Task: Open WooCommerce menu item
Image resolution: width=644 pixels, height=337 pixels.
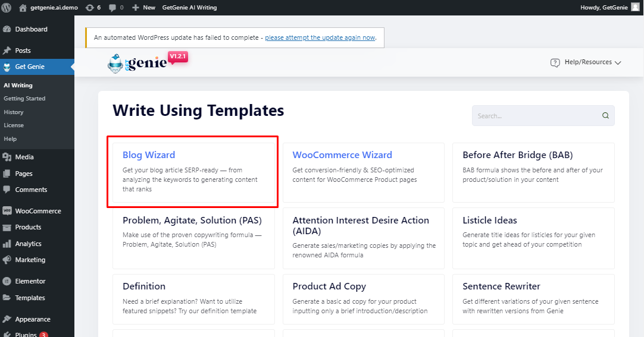Action: point(37,211)
